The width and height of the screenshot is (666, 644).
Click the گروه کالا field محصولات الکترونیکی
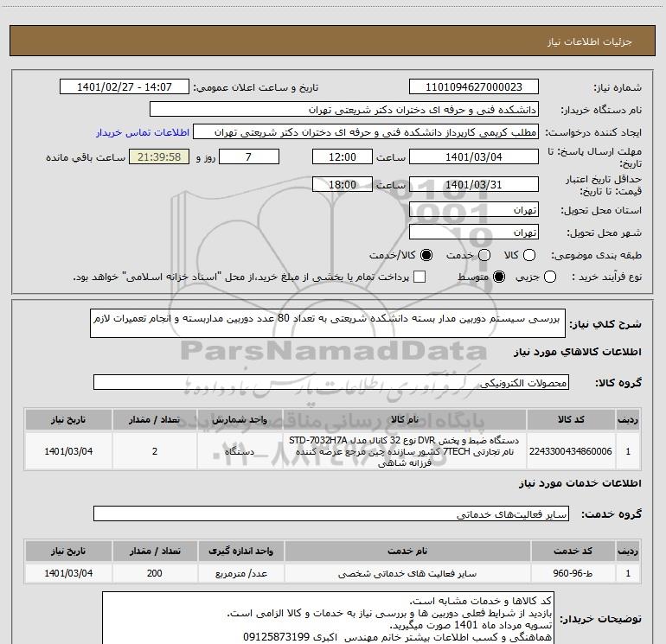(331, 382)
